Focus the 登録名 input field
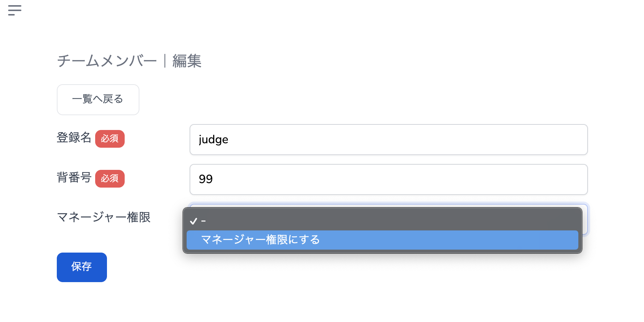 point(388,140)
